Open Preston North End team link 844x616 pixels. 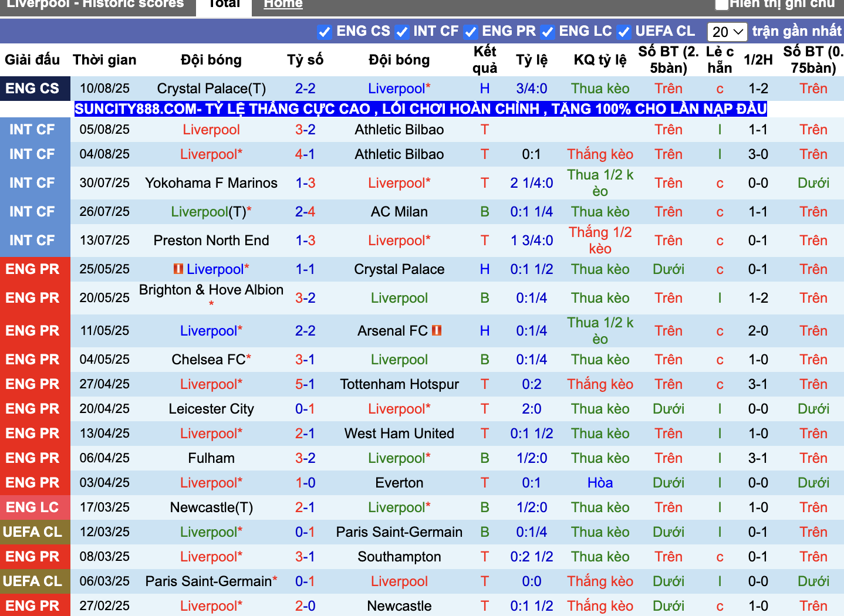point(211,241)
